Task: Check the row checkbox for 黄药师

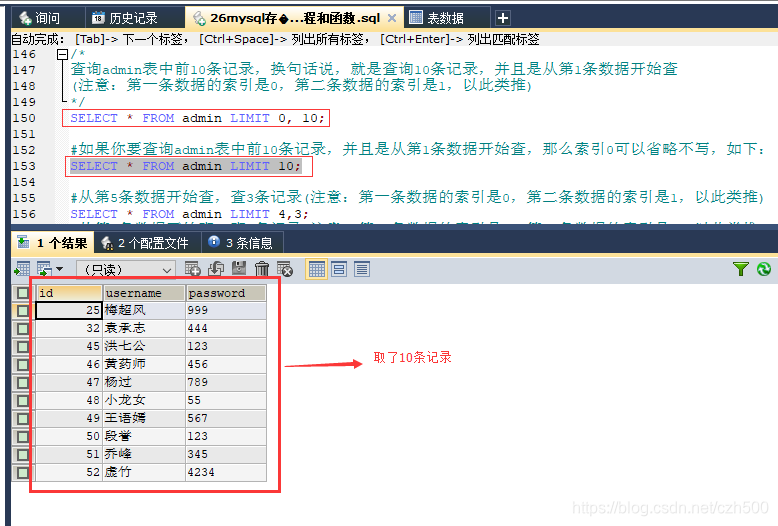Action: pos(23,364)
